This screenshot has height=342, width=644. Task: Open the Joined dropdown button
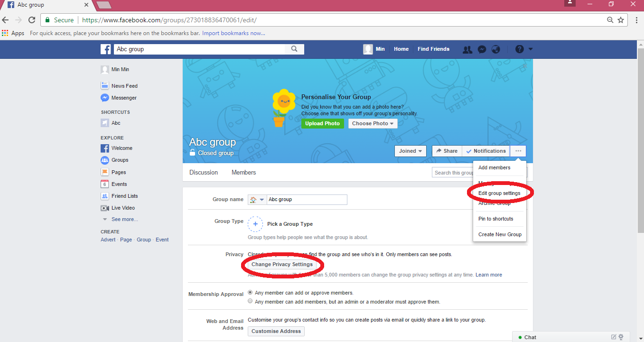[411, 151]
